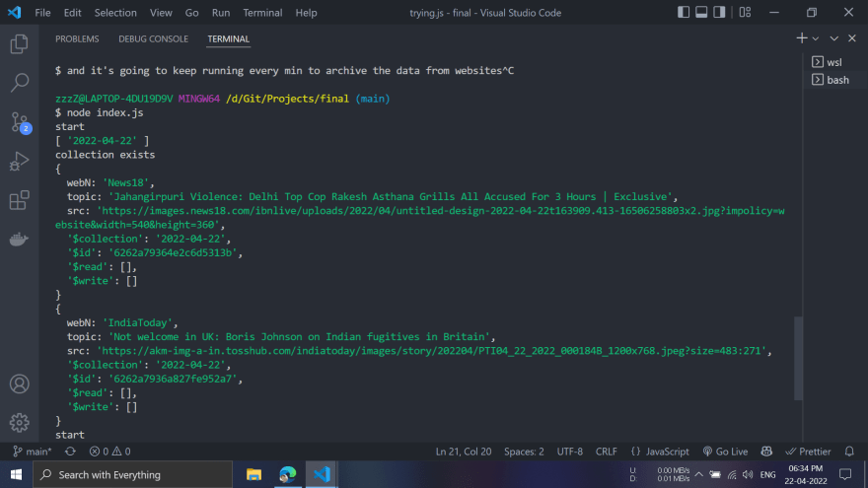The height and width of the screenshot is (488, 868).
Task: Open Source Control view with 2 changes
Action: pyautogui.click(x=20, y=122)
